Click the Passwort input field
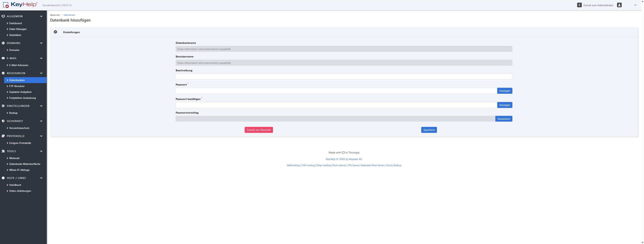Screen dimensions: 644x244 point(336,91)
